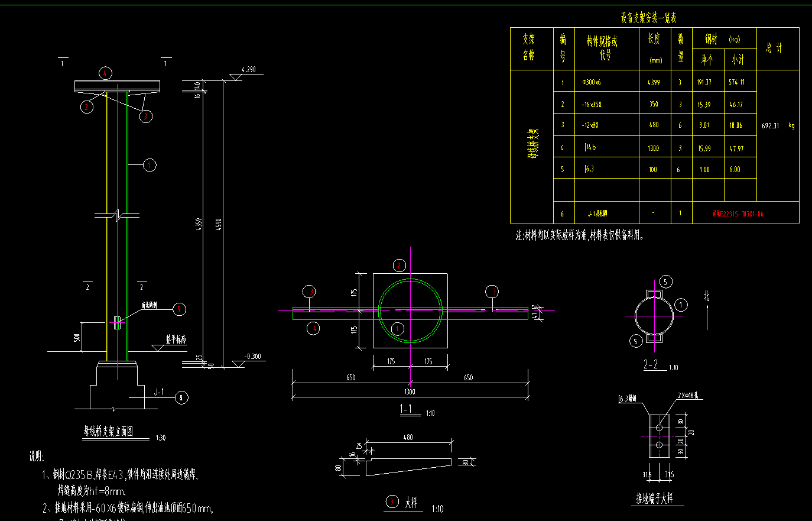The height and width of the screenshot is (521, 812).
Task: Click the 2-2 section title
Action: coord(650,365)
